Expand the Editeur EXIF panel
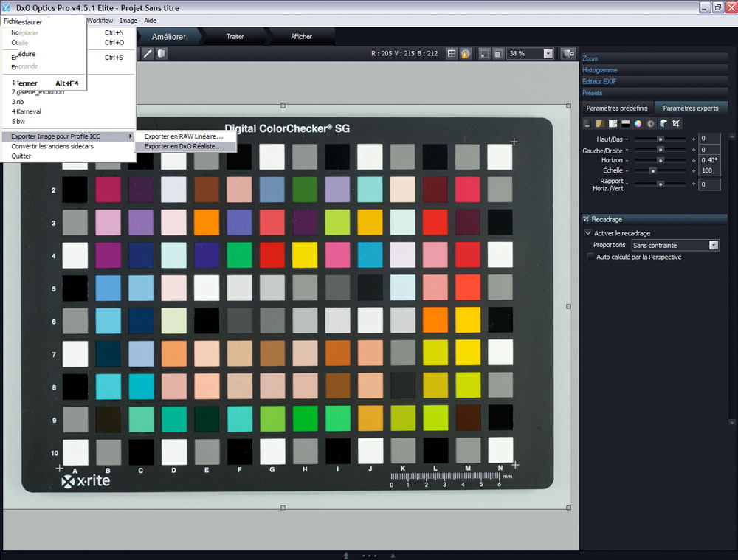Screen dimensions: 738x560 point(654,81)
